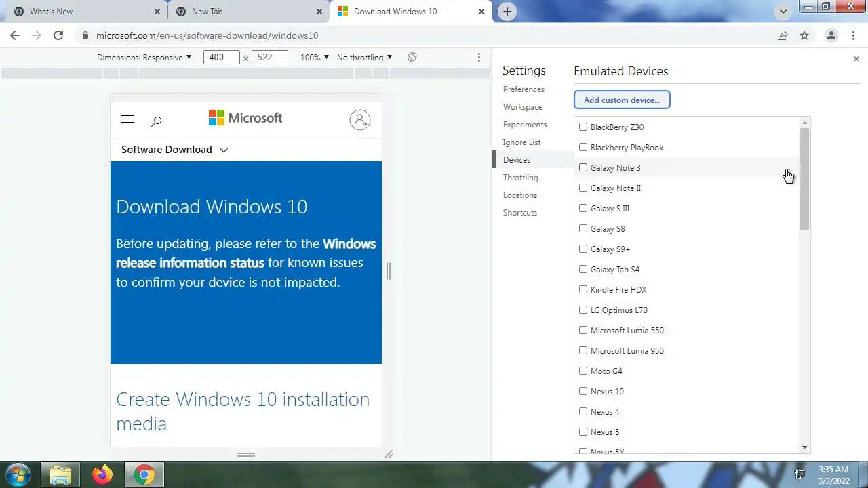Viewport: 868px width, 488px height.
Task: Check the Nexus 10 box
Action: [583, 391]
